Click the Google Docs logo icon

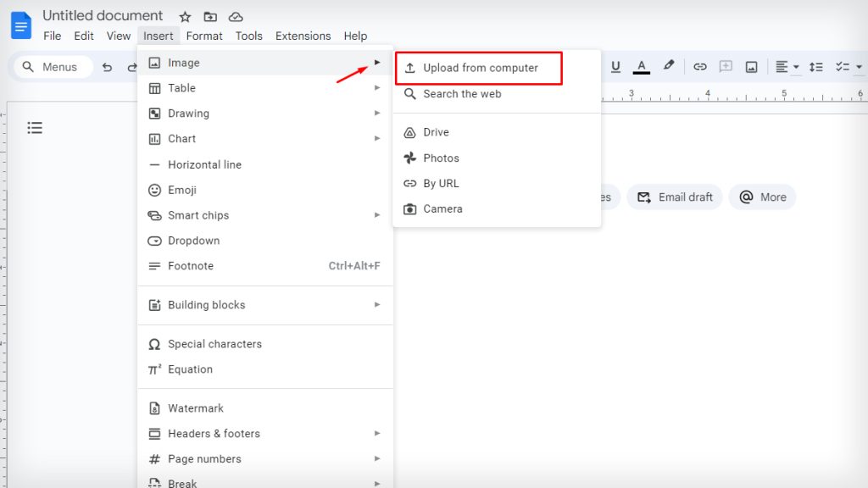[20, 25]
